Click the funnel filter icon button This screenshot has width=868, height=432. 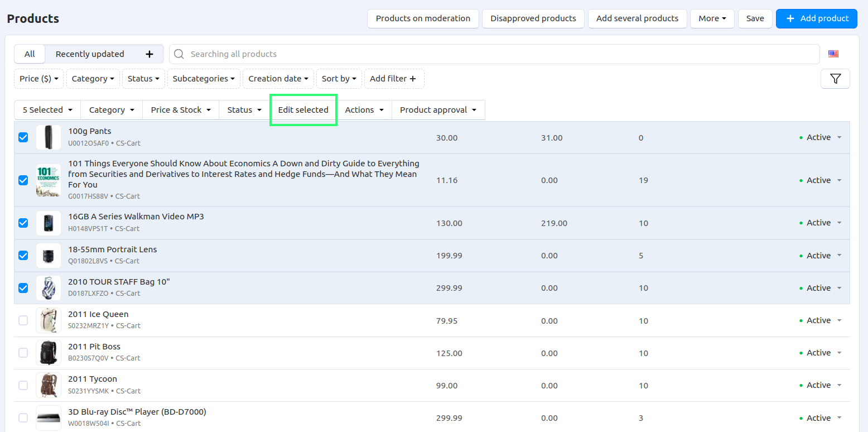tap(835, 79)
